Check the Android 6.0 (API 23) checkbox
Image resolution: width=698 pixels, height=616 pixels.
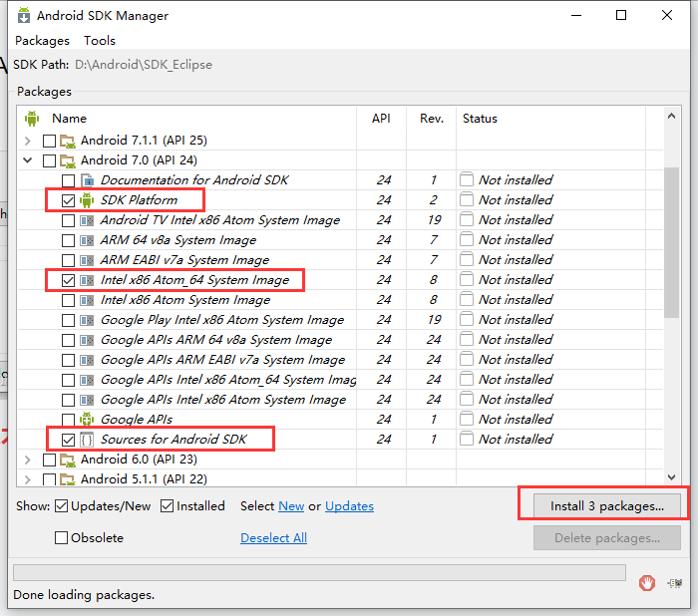point(49,460)
